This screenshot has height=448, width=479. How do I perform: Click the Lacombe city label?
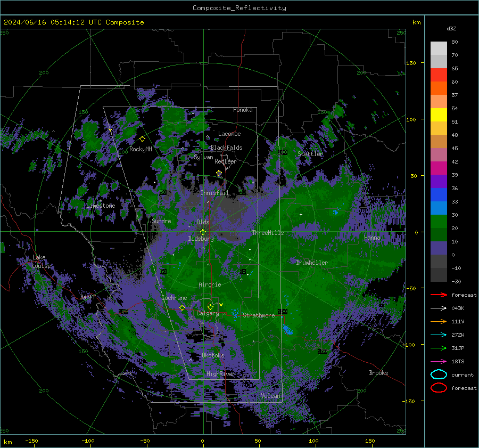coord(229,134)
